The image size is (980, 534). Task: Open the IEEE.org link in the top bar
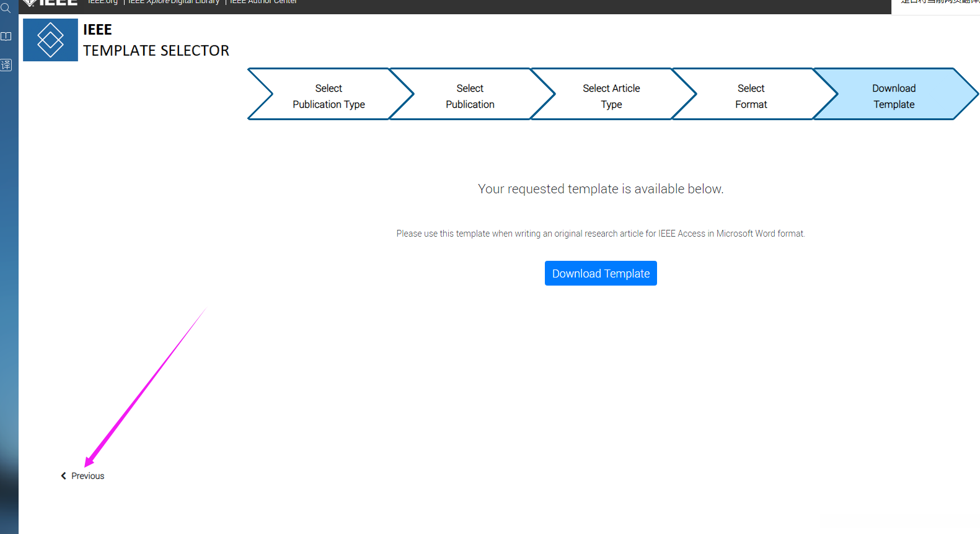103,2
